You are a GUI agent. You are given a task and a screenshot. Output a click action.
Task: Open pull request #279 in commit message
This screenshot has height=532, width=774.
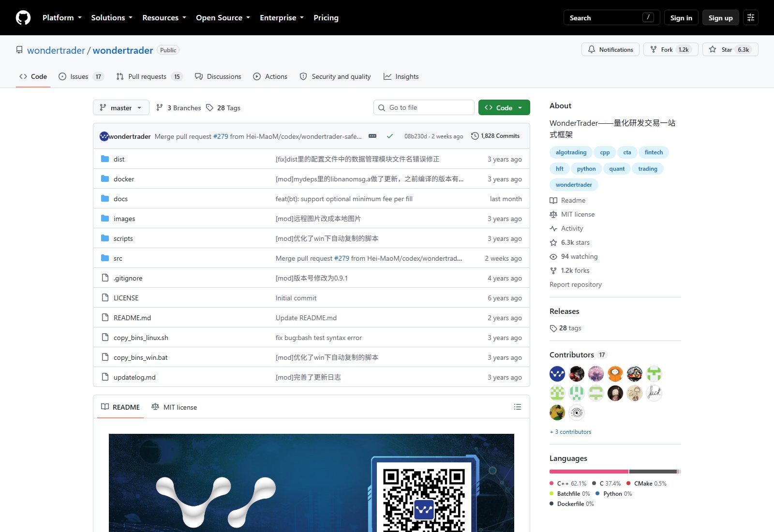pyautogui.click(x=221, y=136)
